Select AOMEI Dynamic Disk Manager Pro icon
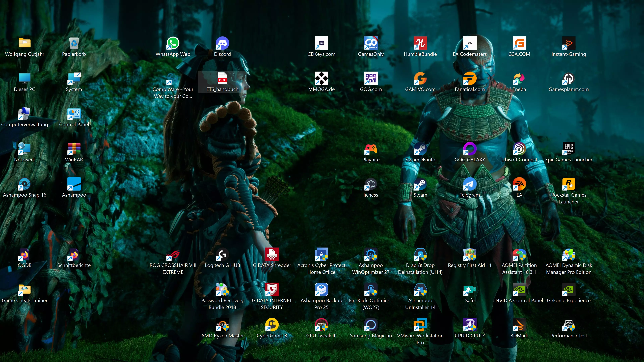 pyautogui.click(x=569, y=255)
